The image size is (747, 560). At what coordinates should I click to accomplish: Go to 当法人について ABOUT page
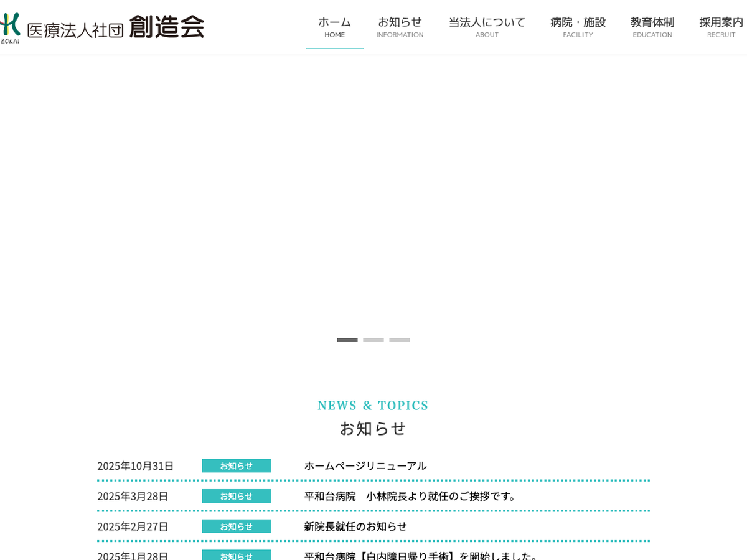point(487,27)
